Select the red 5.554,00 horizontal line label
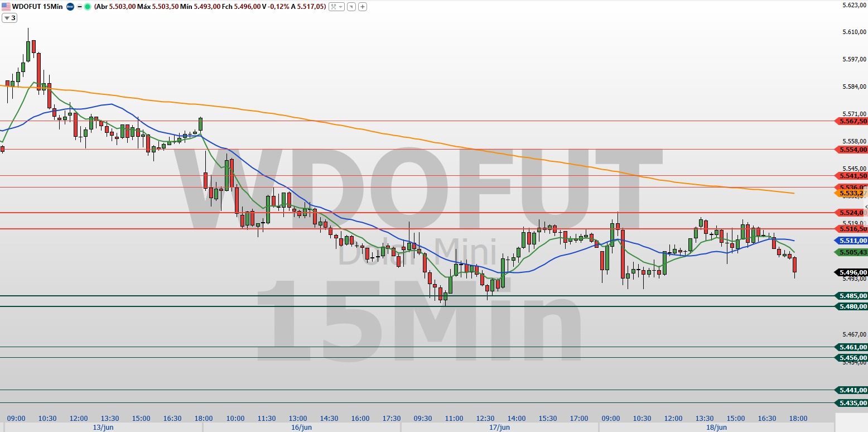 pos(851,150)
